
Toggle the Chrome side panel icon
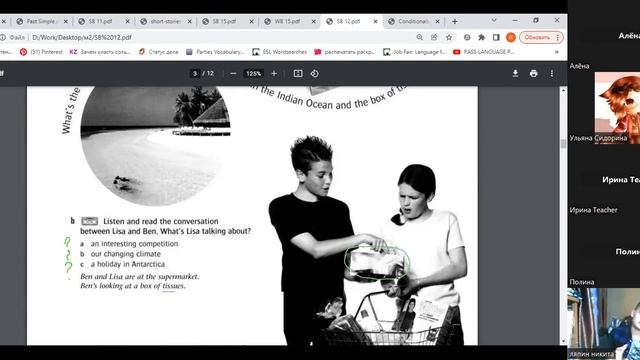click(496, 37)
